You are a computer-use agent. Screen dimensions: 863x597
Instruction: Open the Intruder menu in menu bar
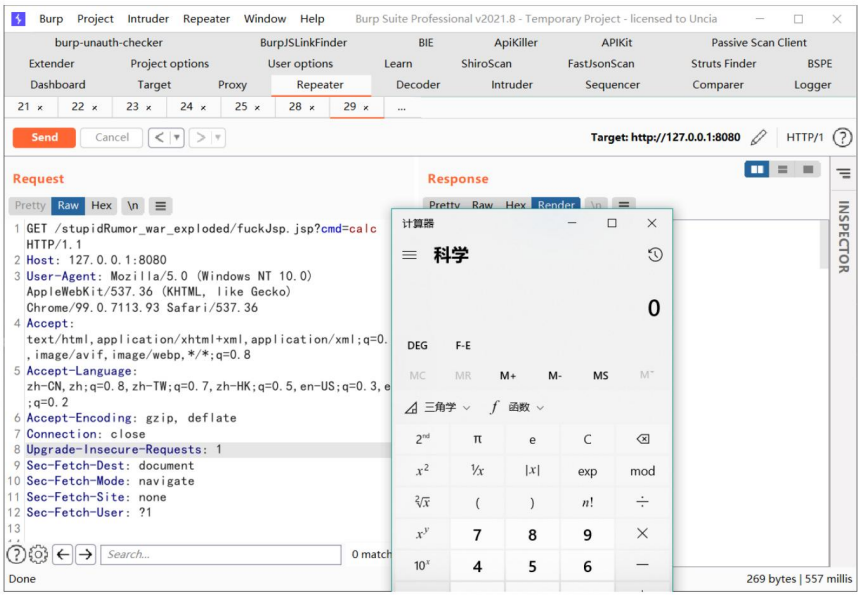[x=148, y=19]
